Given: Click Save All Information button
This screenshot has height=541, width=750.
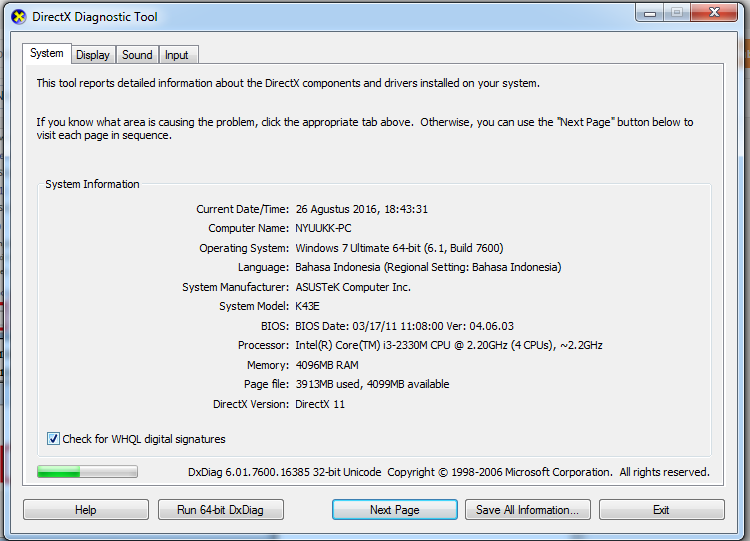Looking at the screenshot, I should point(528,510).
